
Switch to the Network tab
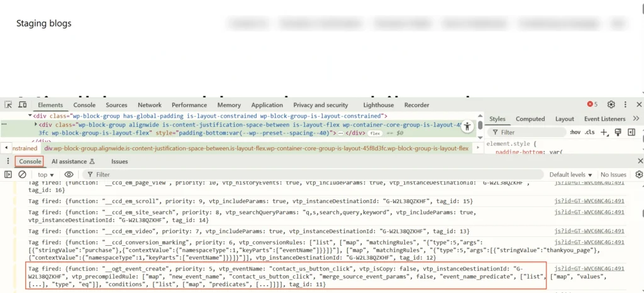[149, 105]
